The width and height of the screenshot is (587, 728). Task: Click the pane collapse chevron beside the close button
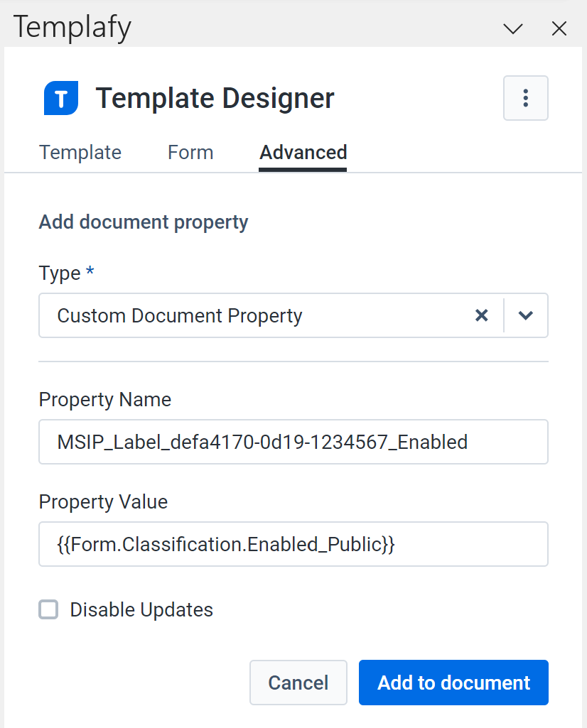pos(513,28)
